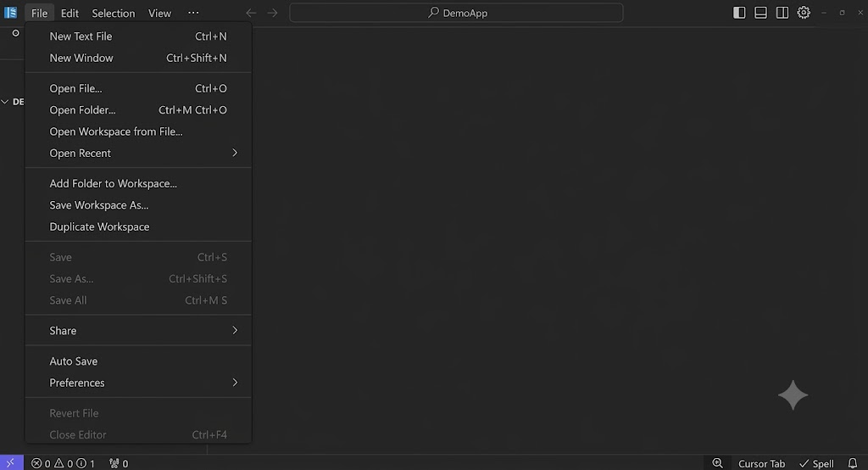
Task: Select Open File... entry
Action: click(x=138, y=88)
